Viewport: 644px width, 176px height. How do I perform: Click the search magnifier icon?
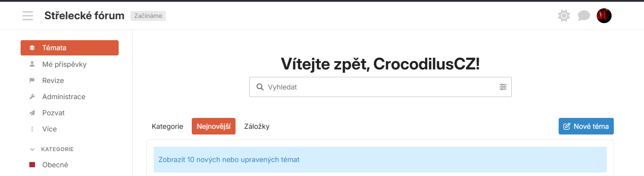pyautogui.click(x=260, y=87)
